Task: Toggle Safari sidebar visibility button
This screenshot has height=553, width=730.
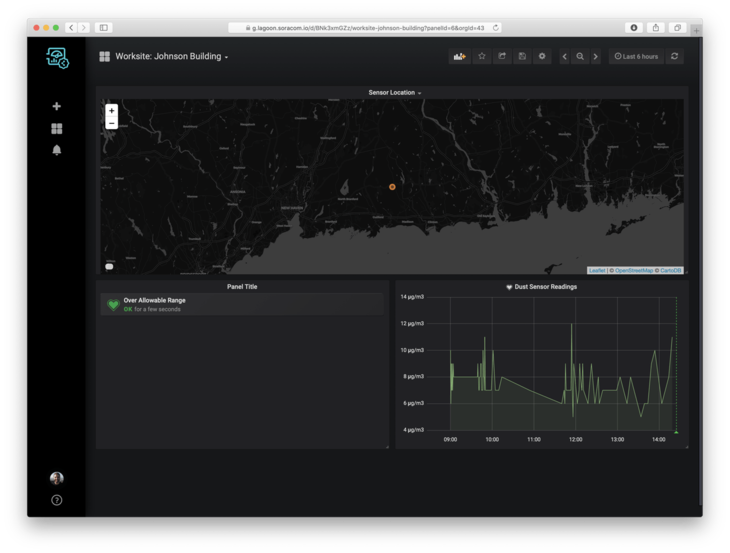Action: point(103,28)
